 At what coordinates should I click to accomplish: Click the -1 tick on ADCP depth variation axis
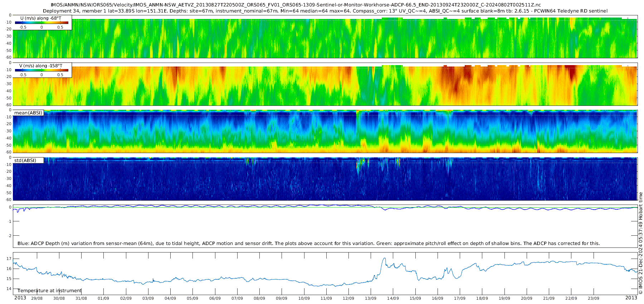pos(10,222)
